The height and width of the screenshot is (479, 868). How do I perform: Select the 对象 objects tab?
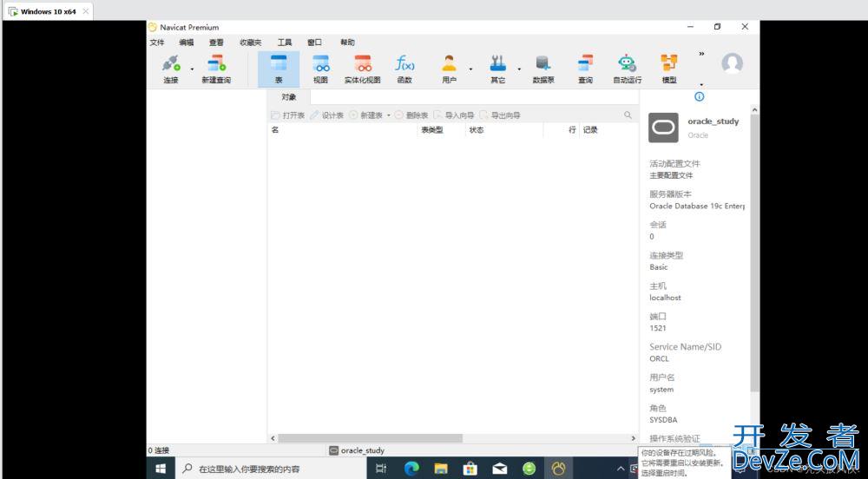(x=289, y=97)
